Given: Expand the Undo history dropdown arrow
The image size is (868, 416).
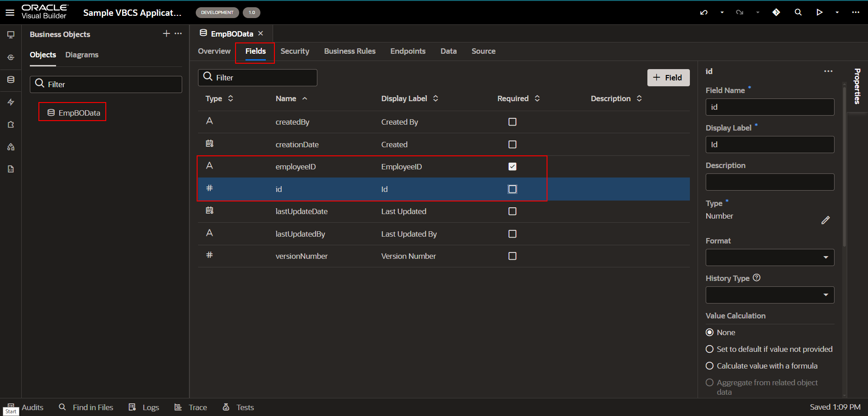Looking at the screenshot, I should tap(722, 13).
